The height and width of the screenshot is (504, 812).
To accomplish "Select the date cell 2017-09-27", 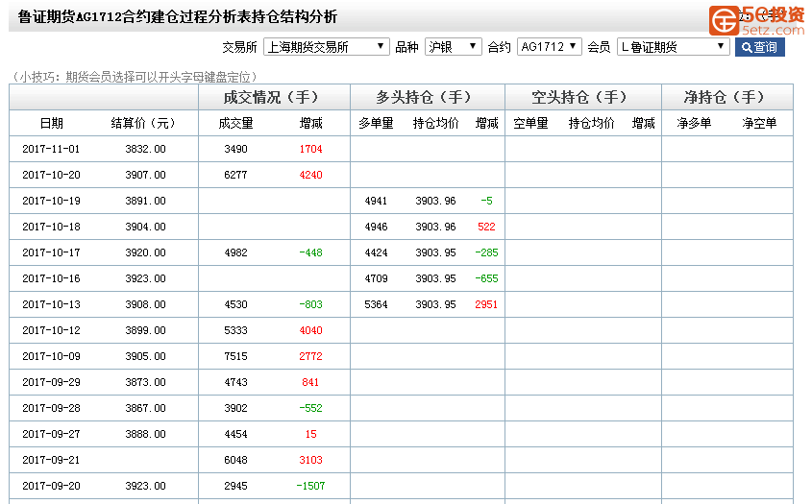I will coord(51,434).
